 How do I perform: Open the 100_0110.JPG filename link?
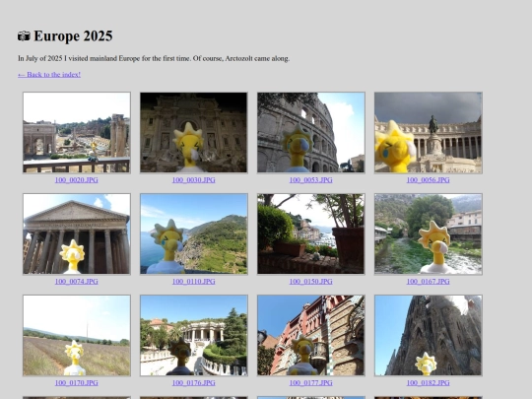pyautogui.click(x=194, y=281)
